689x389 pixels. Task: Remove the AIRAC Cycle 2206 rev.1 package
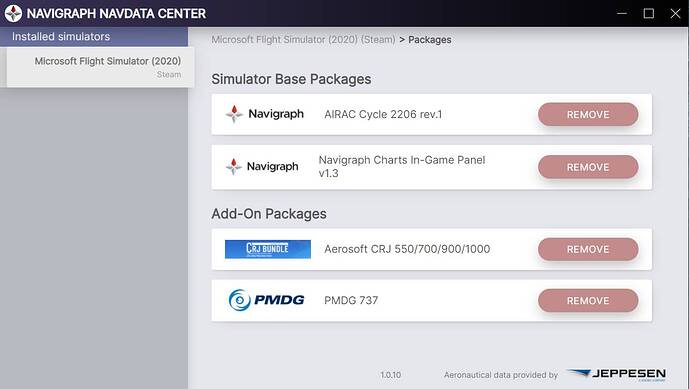point(588,115)
